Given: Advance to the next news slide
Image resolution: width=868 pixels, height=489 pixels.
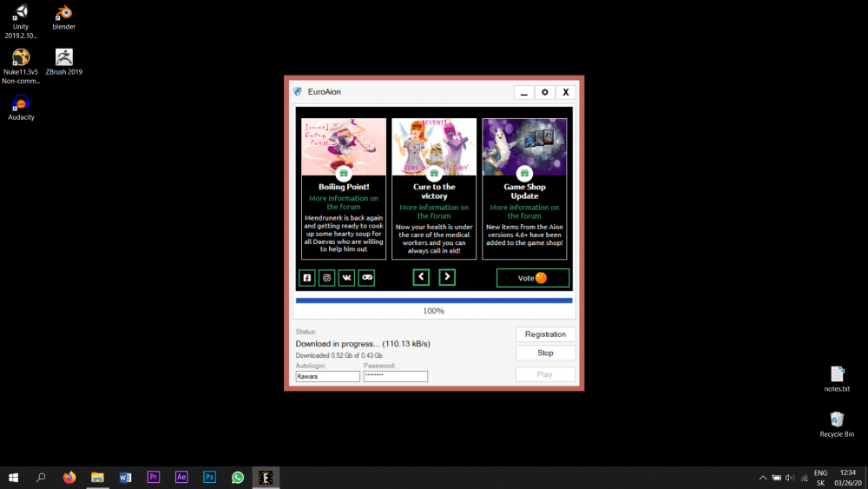Looking at the screenshot, I should [x=446, y=277].
